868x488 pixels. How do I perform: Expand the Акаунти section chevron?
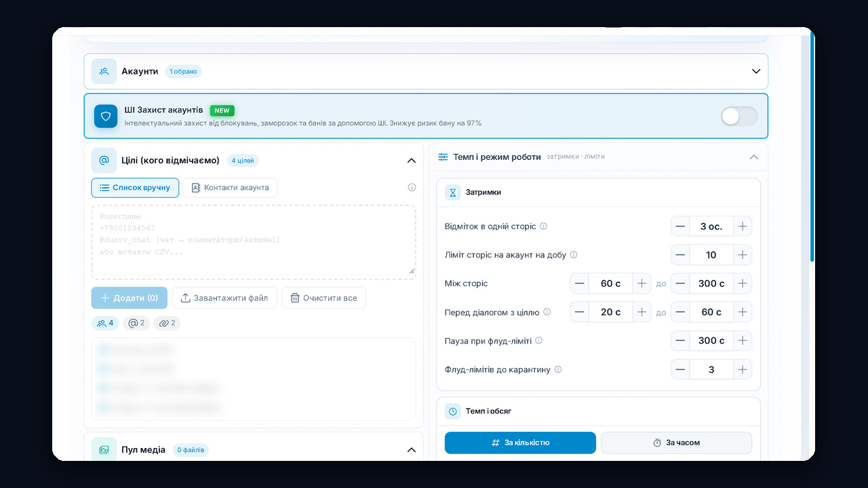pos(756,71)
